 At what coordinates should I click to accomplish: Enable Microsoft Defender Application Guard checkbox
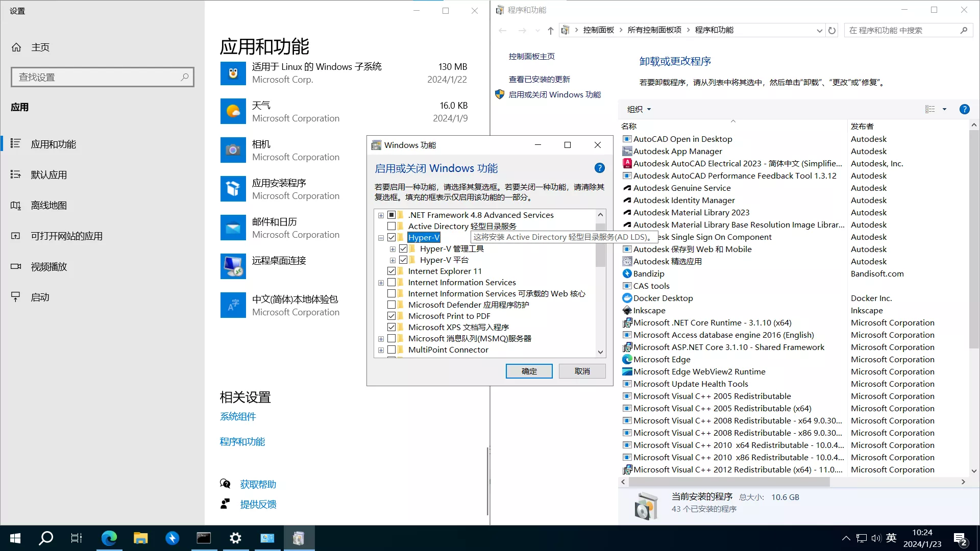[391, 305]
